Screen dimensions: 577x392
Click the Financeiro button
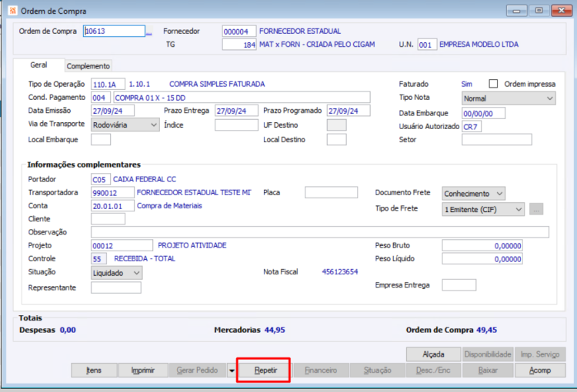pyautogui.click(x=321, y=370)
